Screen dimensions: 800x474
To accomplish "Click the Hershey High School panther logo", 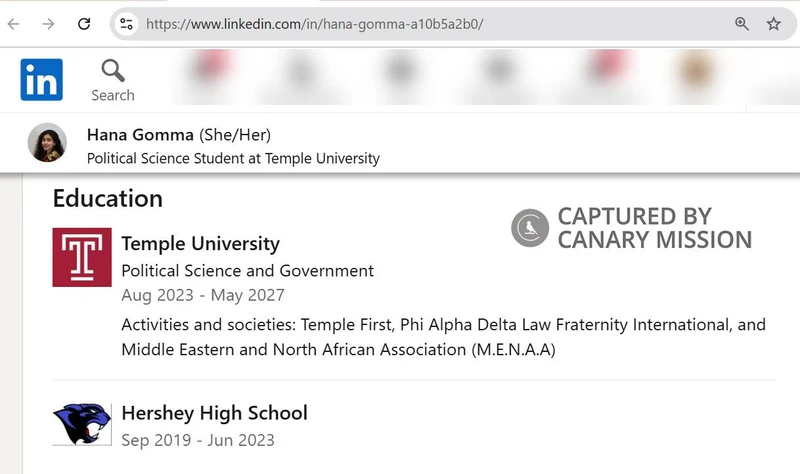I will pos(82,423).
